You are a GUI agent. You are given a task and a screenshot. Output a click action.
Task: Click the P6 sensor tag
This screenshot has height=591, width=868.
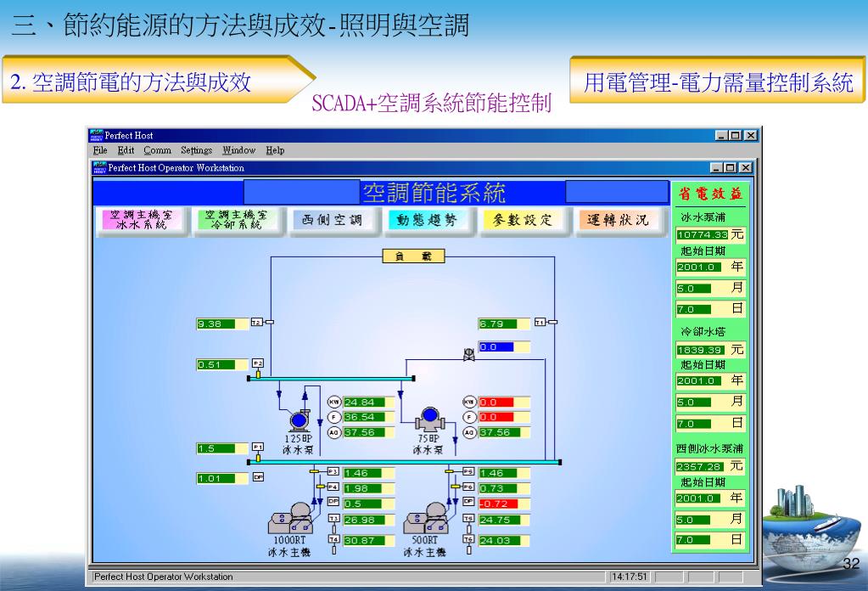coord(468,487)
